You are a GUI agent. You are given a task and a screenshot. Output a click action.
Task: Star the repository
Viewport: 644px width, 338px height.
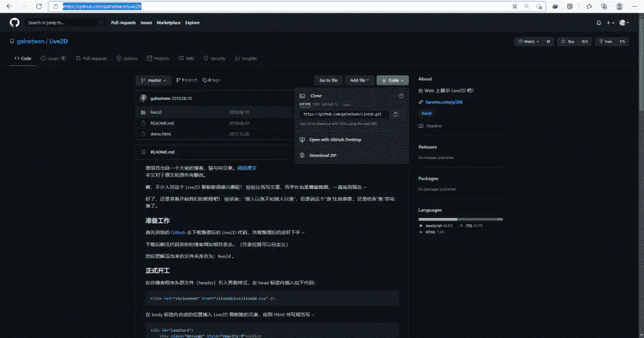[x=568, y=41]
